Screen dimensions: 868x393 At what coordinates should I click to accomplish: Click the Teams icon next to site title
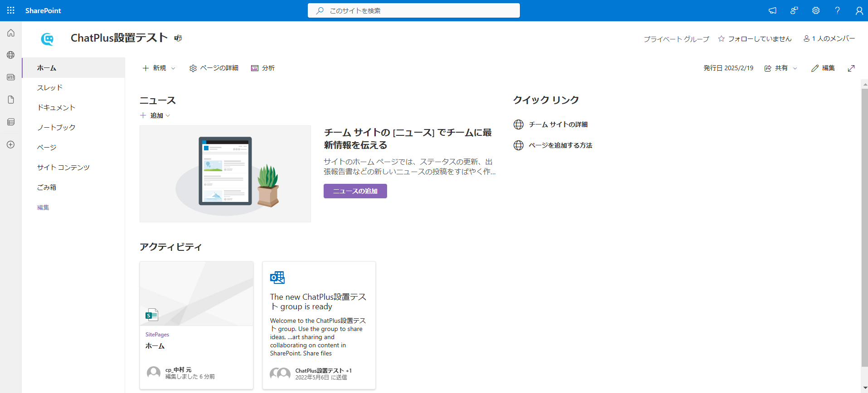click(178, 38)
